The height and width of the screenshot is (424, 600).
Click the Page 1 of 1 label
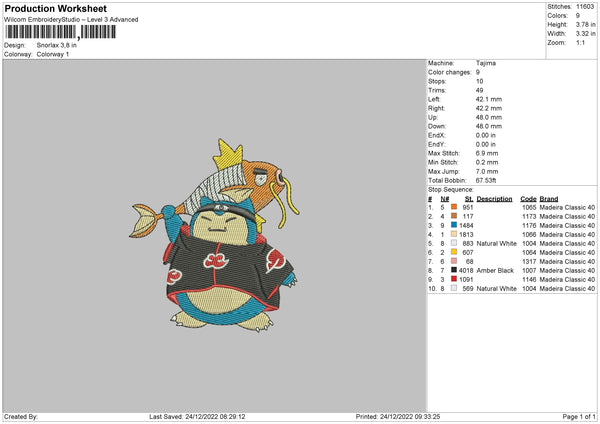(x=579, y=417)
